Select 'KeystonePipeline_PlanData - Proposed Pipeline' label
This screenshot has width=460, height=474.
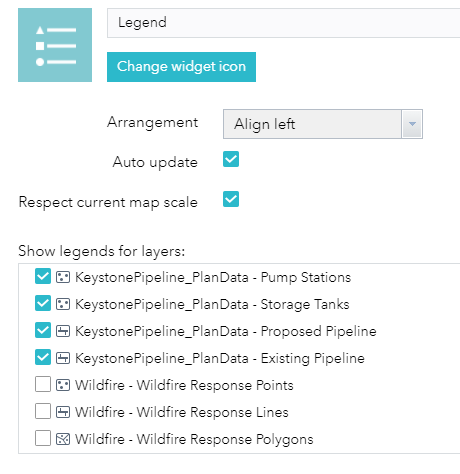pos(226,332)
